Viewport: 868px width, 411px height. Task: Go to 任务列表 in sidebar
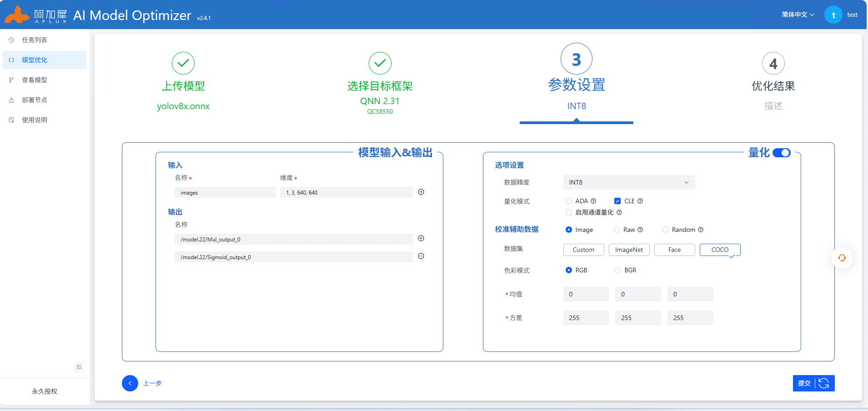click(45, 40)
